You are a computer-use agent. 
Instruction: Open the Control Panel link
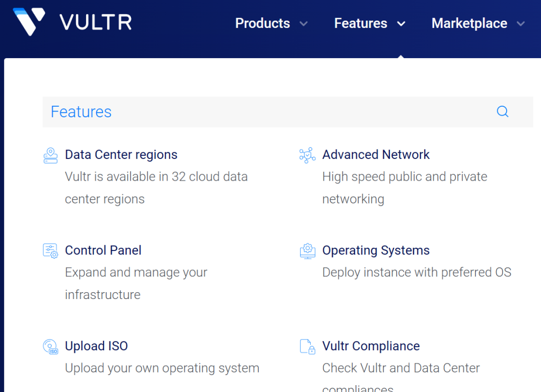point(103,250)
